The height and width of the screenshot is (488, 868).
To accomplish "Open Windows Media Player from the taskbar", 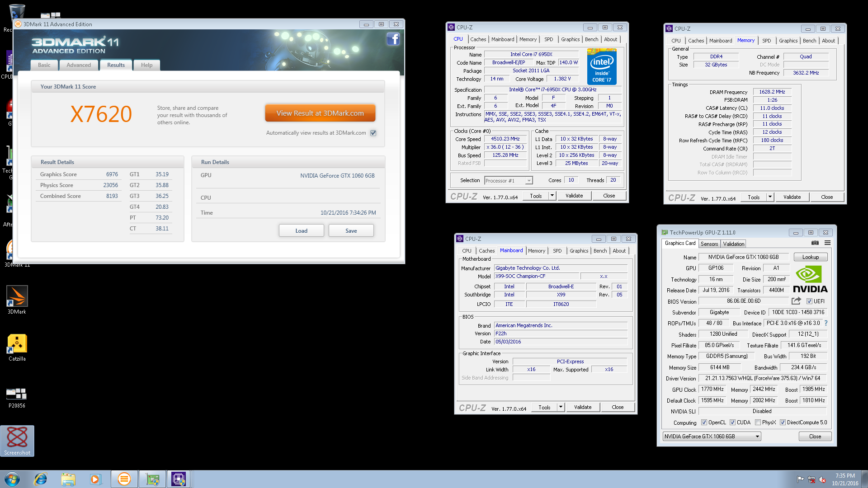I will click(x=95, y=479).
